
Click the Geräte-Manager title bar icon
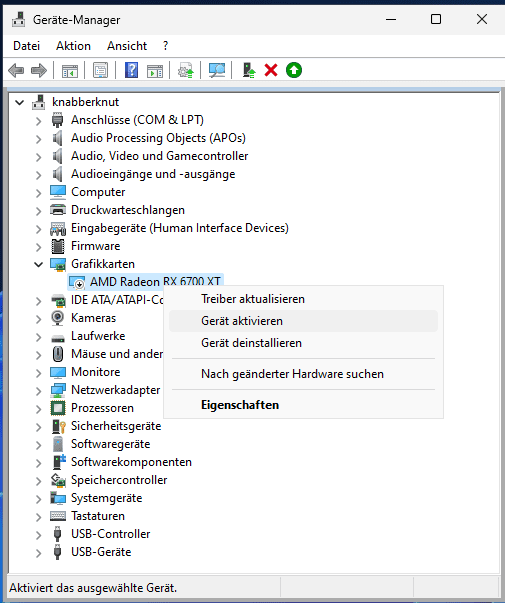(x=18, y=19)
